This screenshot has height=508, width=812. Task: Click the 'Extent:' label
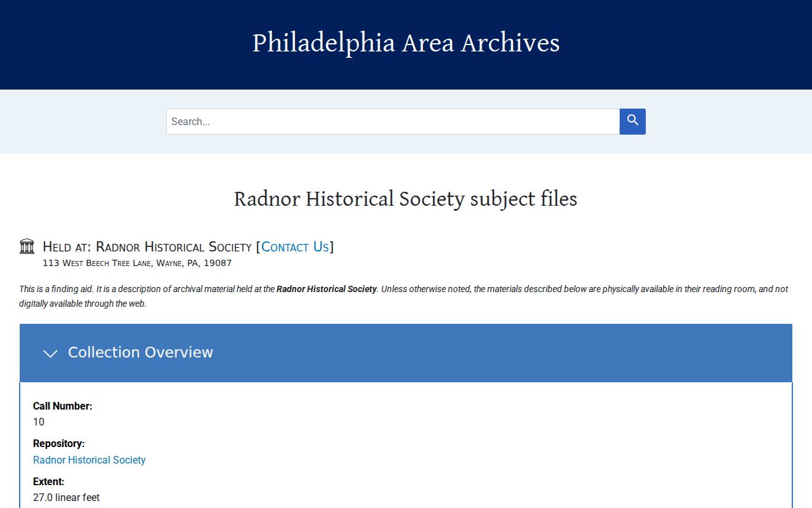[49, 481]
